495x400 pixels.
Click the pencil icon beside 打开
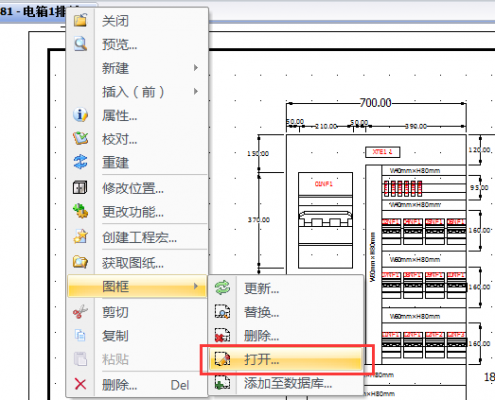[x=222, y=359]
